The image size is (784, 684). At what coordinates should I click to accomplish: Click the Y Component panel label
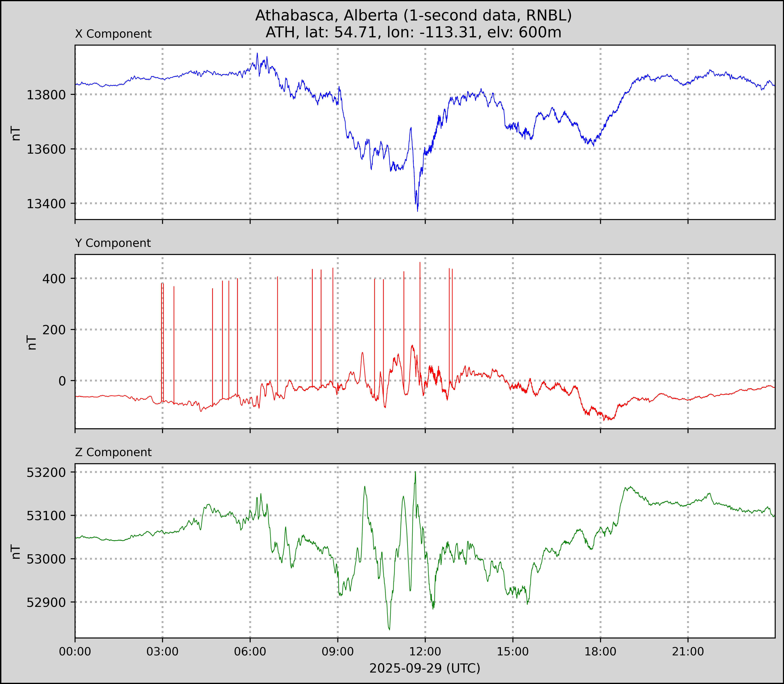click(x=113, y=243)
